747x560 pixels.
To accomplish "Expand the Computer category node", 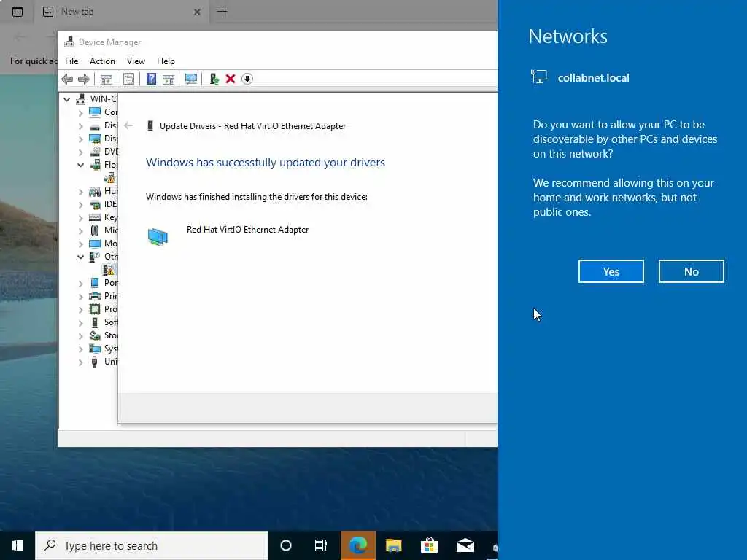I will pyautogui.click(x=80, y=112).
